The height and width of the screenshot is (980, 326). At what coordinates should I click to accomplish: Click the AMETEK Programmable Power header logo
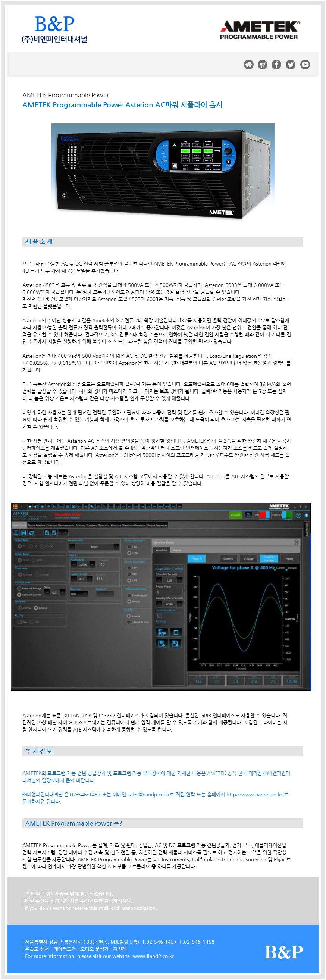pos(260,30)
